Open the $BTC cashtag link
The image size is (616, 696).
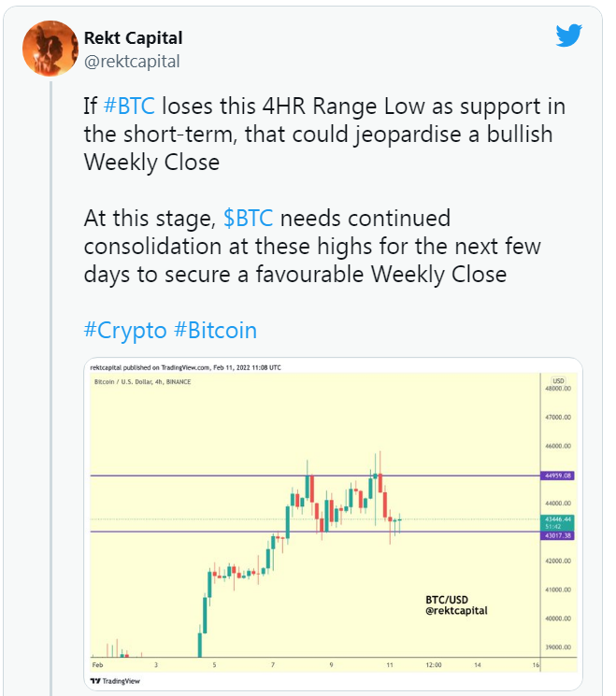(x=248, y=219)
